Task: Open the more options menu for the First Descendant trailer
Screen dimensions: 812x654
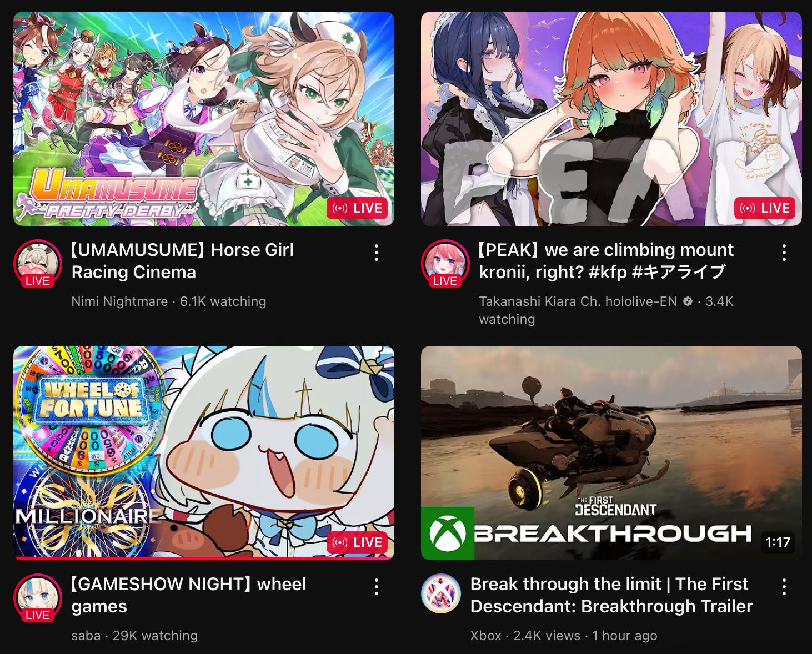Action: coord(784,587)
